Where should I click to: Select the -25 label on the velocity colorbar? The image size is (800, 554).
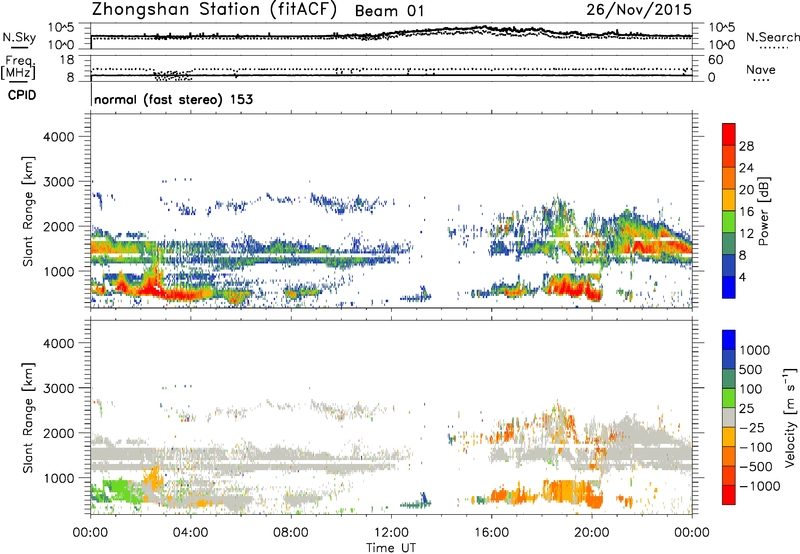tap(752, 427)
